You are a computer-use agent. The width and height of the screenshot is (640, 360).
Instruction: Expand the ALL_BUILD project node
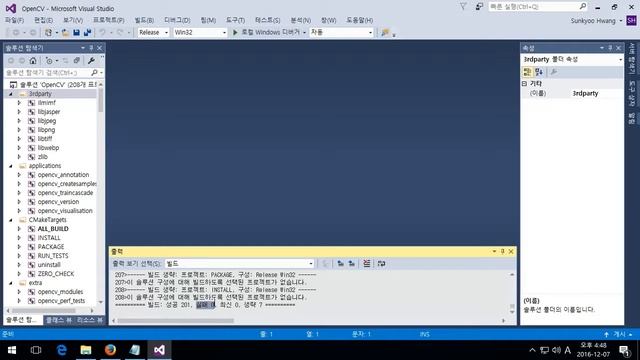[x=19, y=229]
